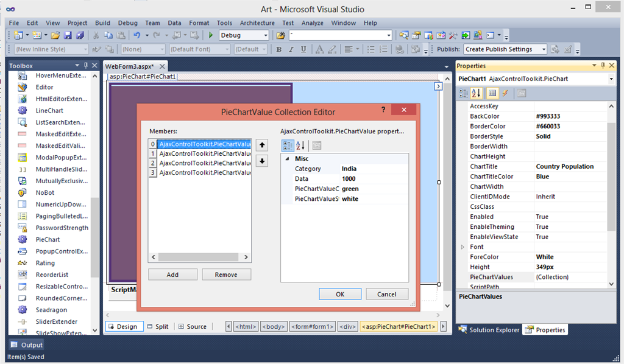
Task: Open the Build menu
Action: 102,23
